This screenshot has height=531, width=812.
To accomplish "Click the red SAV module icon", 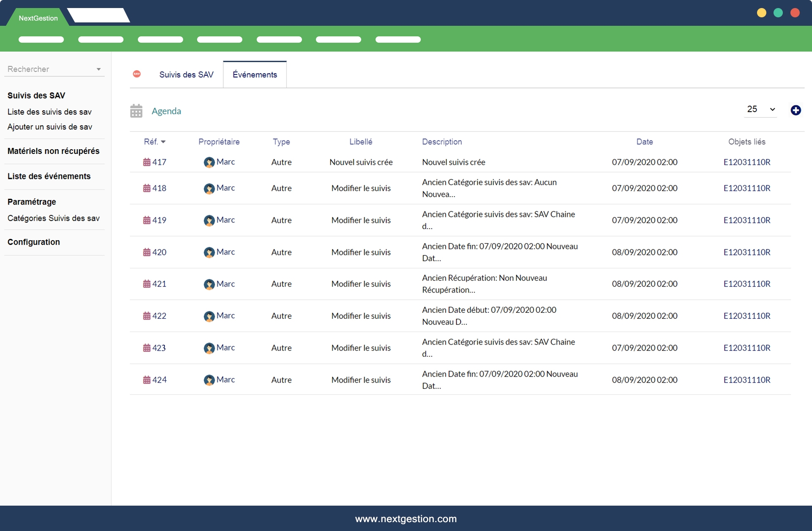I will click(x=137, y=74).
